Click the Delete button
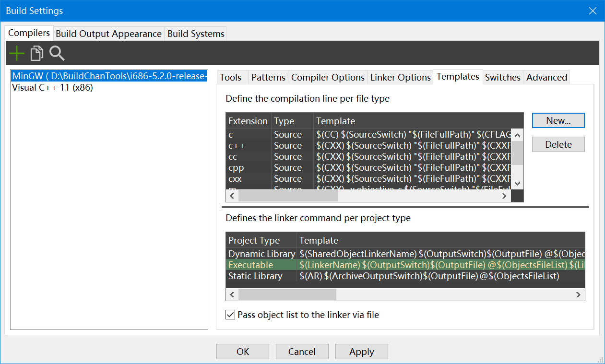 [x=558, y=145]
